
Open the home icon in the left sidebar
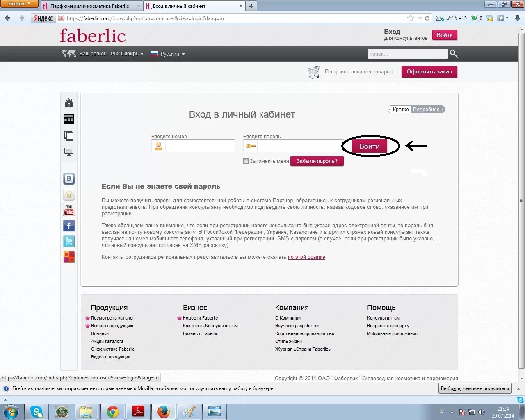click(x=69, y=103)
